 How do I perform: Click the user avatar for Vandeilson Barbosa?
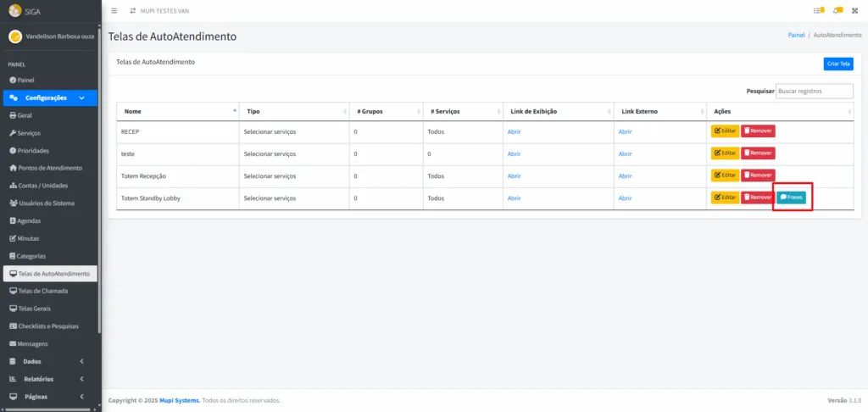coord(14,36)
